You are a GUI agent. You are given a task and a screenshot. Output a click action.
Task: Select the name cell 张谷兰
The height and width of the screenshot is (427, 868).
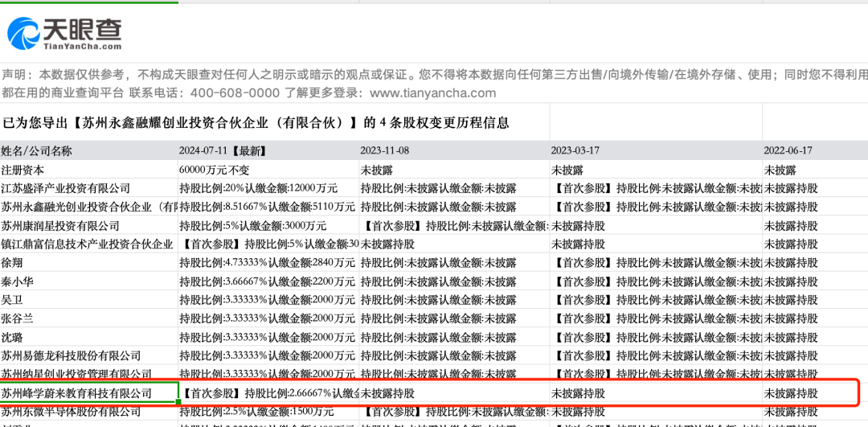(x=89, y=318)
